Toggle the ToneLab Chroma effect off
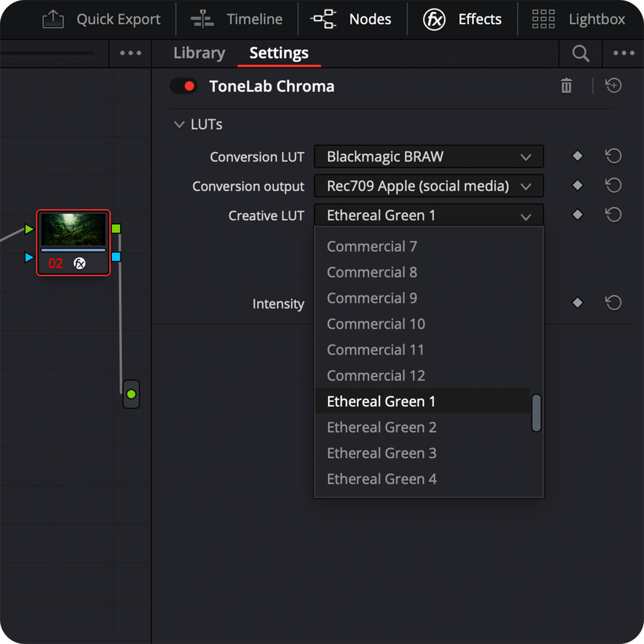This screenshot has width=644, height=644. [183, 86]
